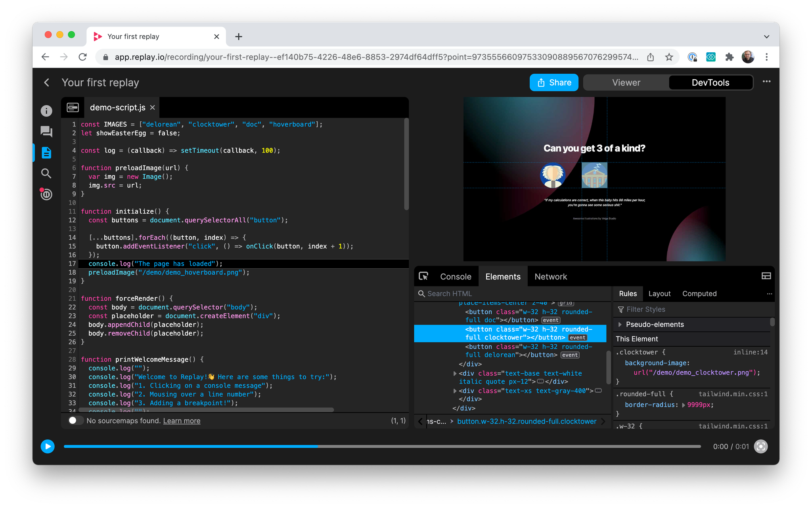Click the ellipsis badge on quote div
The image size is (812, 508).
click(x=540, y=381)
